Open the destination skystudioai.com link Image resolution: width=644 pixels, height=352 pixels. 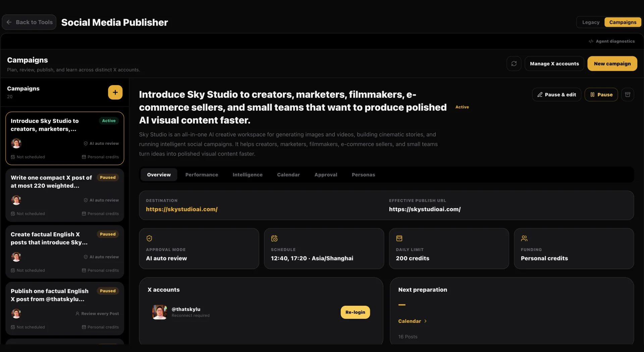tap(181, 209)
